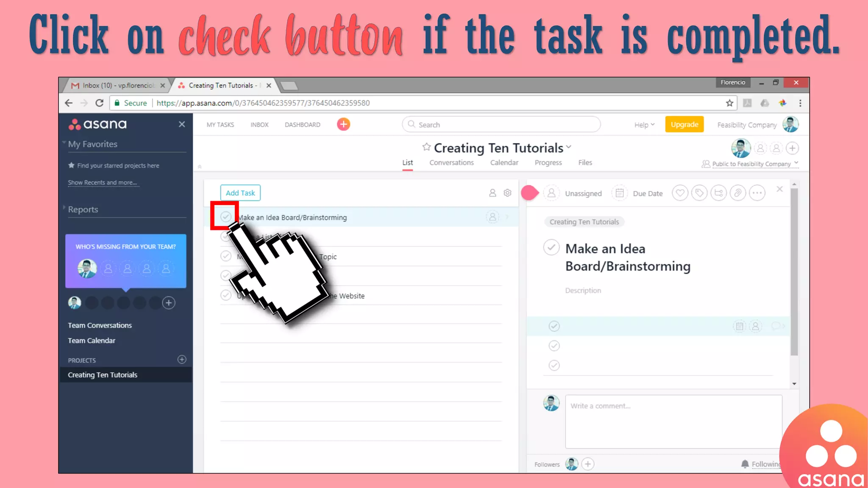Click the attachment paperclip icon

pyautogui.click(x=738, y=193)
